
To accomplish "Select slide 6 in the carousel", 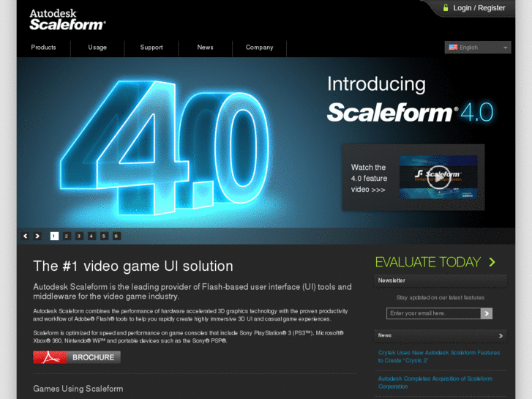I will click(x=116, y=236).
